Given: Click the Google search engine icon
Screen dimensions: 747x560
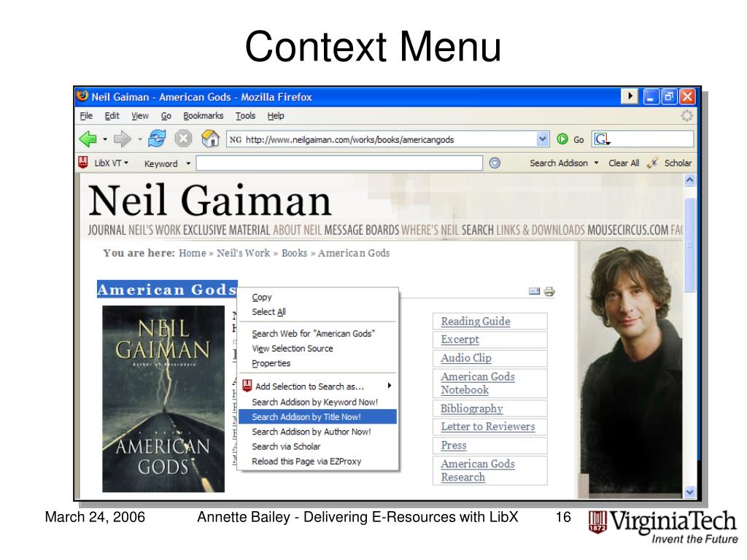Looking at the screenshot, I should [x=602, y=139].
